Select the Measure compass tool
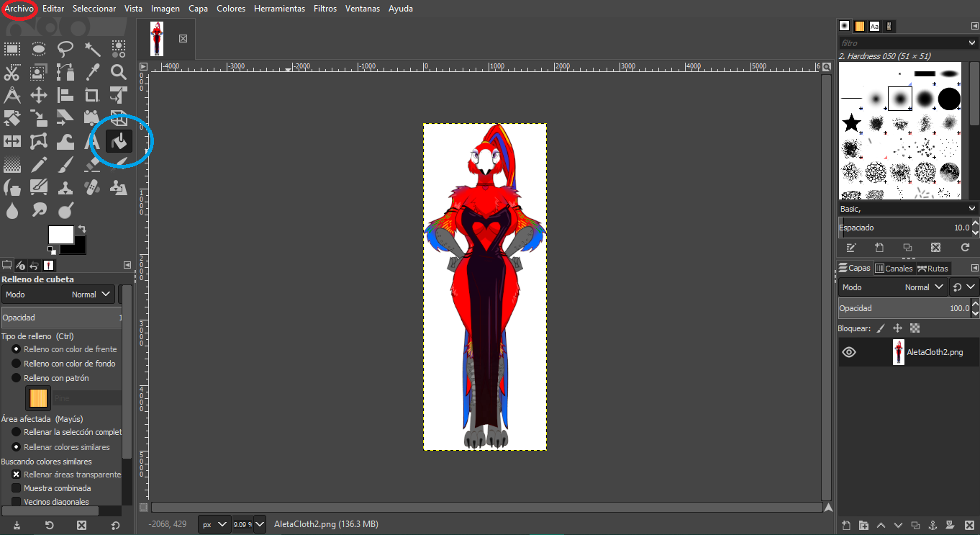The height and width of the screenshot is (535, 980). click(12, 95)
